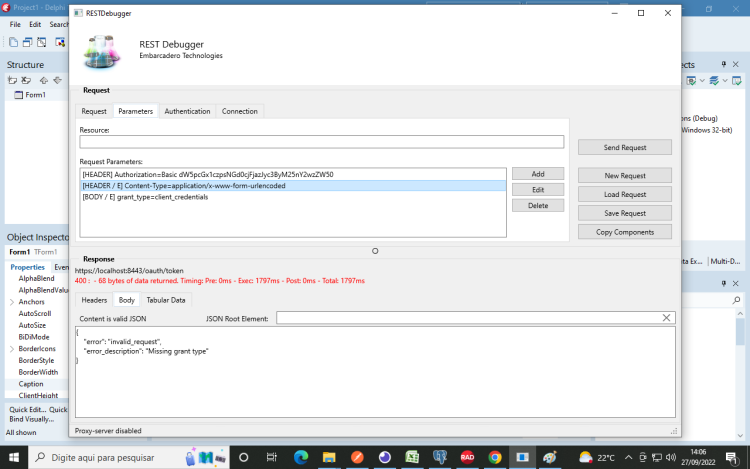Screen dimensions: 750x469
Task: Open the Tabular Data tab
Action: (165, 300)
